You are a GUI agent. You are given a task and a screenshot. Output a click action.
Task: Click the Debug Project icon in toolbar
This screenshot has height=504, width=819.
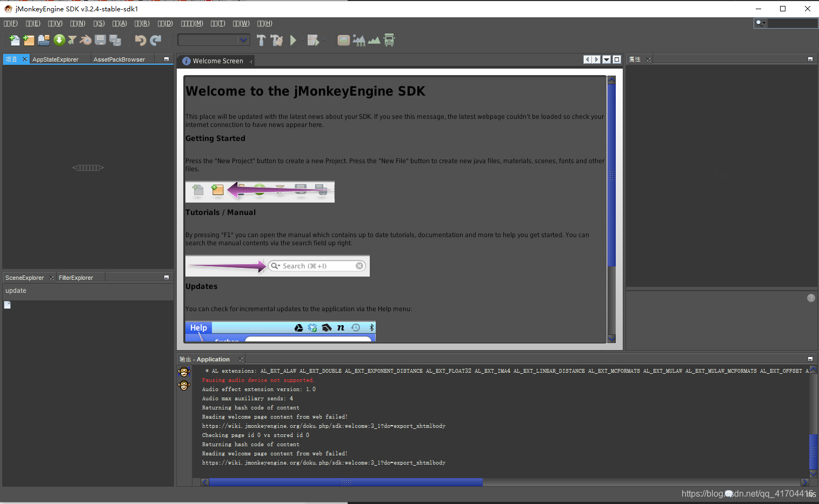313,40
